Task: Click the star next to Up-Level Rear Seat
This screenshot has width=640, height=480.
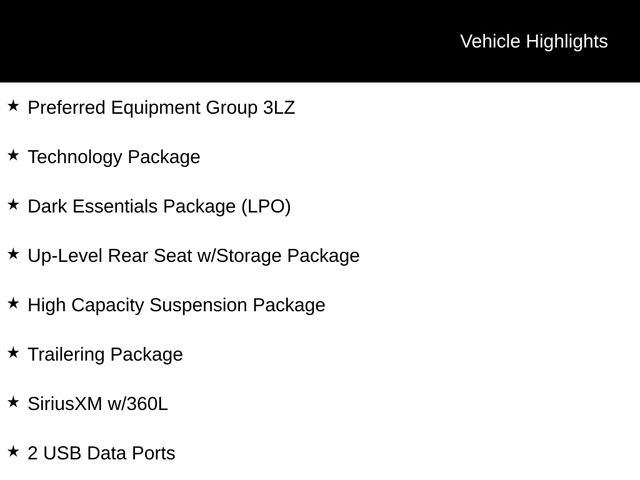Action: pyautogui.click(x=13, y=254)
